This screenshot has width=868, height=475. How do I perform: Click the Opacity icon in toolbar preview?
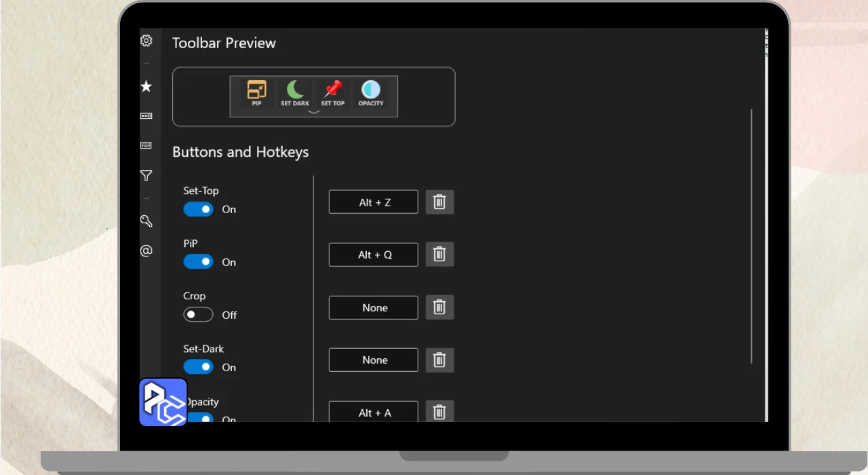click(x=371, y=93)
